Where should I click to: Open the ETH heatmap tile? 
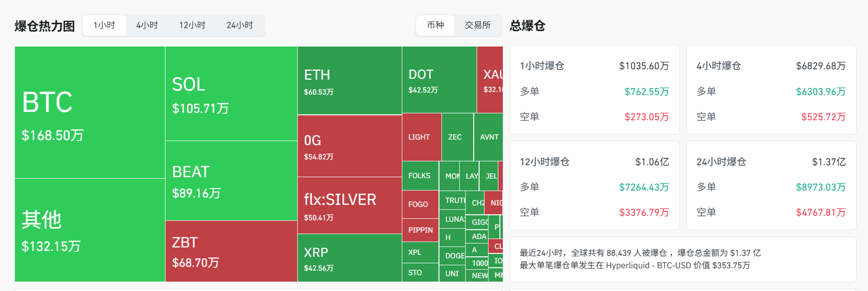pos(349,81)
